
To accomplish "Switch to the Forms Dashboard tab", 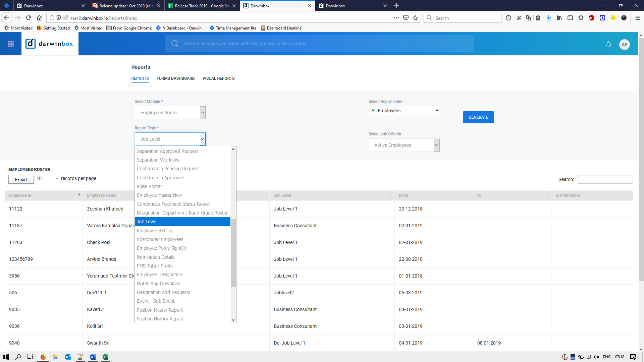I will pyautogui.click(x=175, y=78).
